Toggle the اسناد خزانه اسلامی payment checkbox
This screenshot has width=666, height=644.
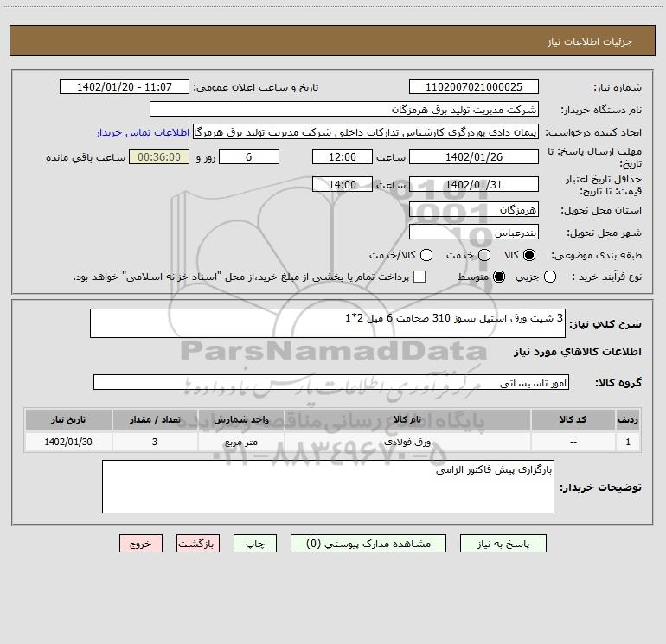tap(419, 277)
